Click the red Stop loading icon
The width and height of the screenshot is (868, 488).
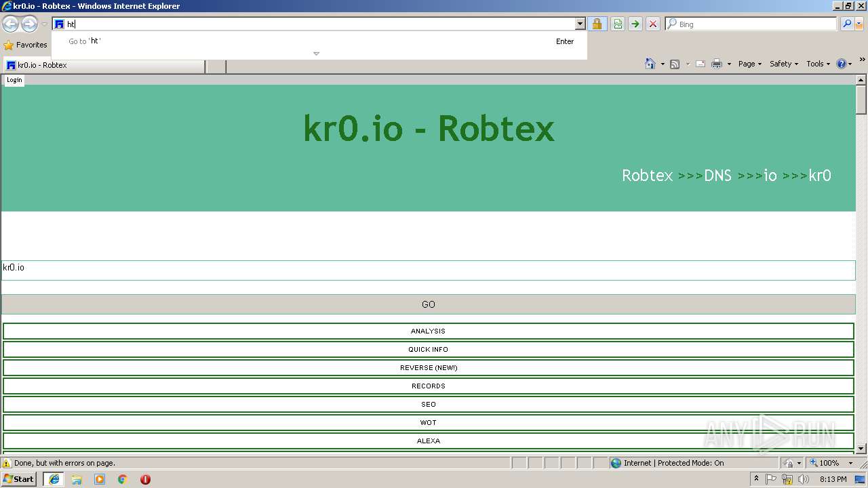pyautogui.click(x=653, y=24)
